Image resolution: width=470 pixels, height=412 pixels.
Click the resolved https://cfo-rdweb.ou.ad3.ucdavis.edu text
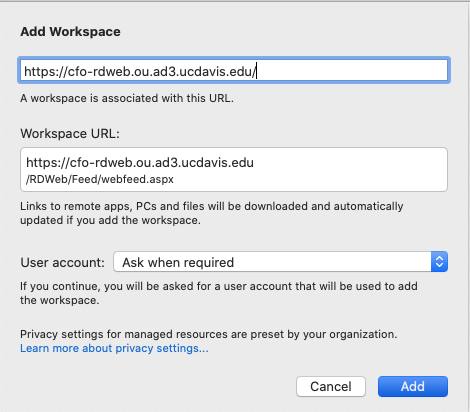140,162
